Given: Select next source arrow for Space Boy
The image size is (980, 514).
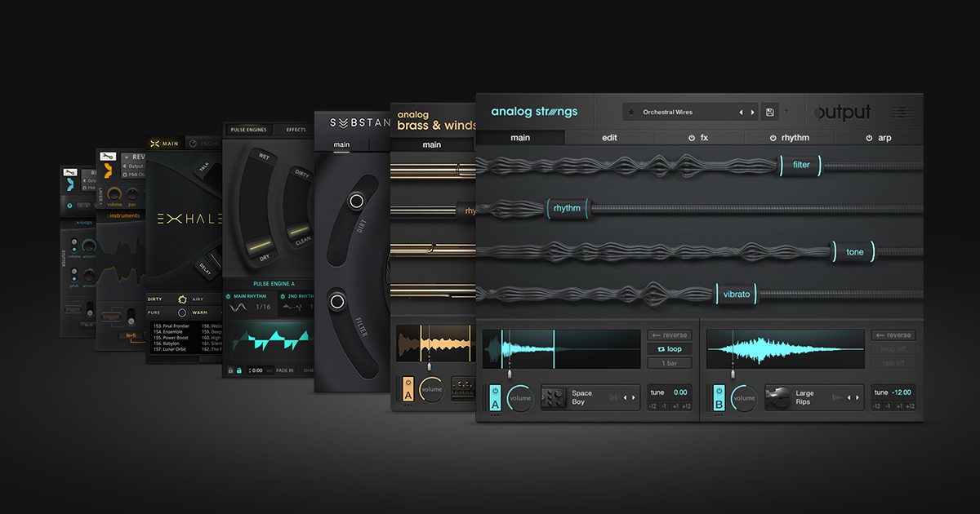Looking at the screenshot, I should click(635, 397).
